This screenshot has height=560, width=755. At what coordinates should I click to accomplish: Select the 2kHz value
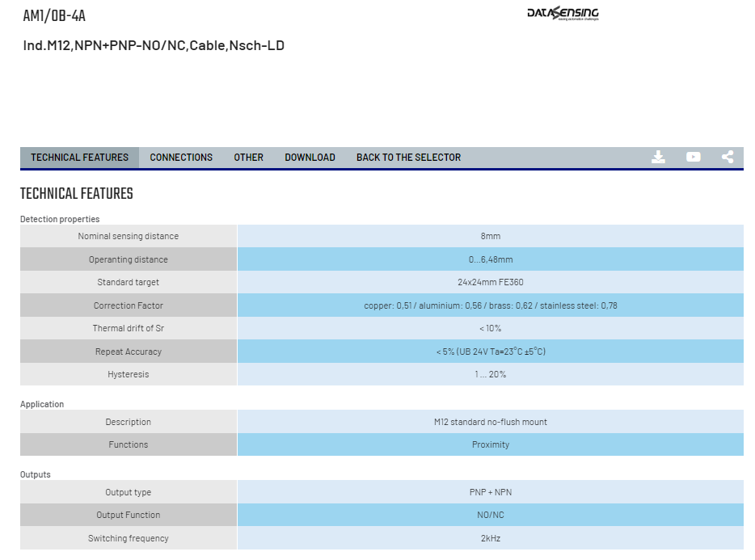pos(491,538)
